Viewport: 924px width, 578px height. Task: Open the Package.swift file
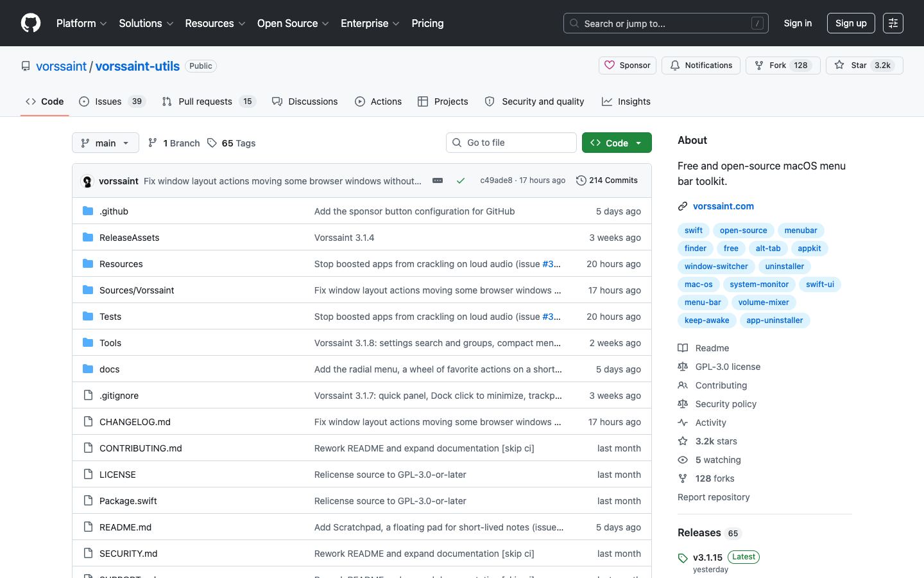tap(128, 501)
